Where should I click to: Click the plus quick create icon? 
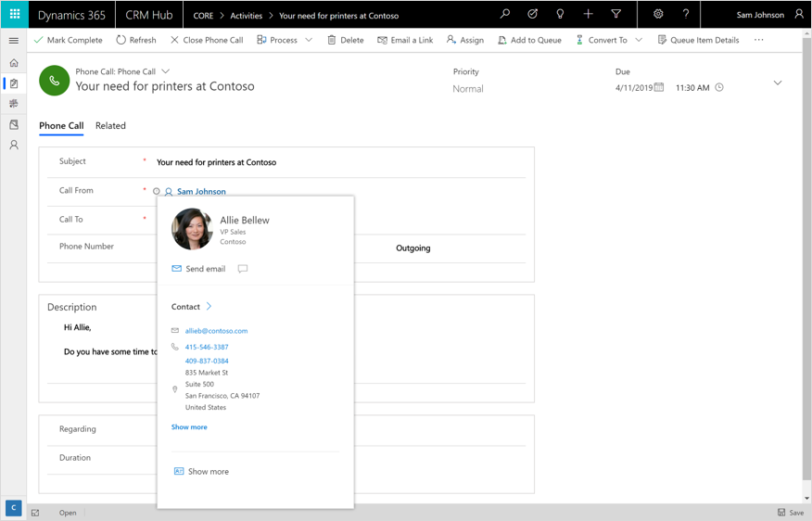[x=588, y=15]
